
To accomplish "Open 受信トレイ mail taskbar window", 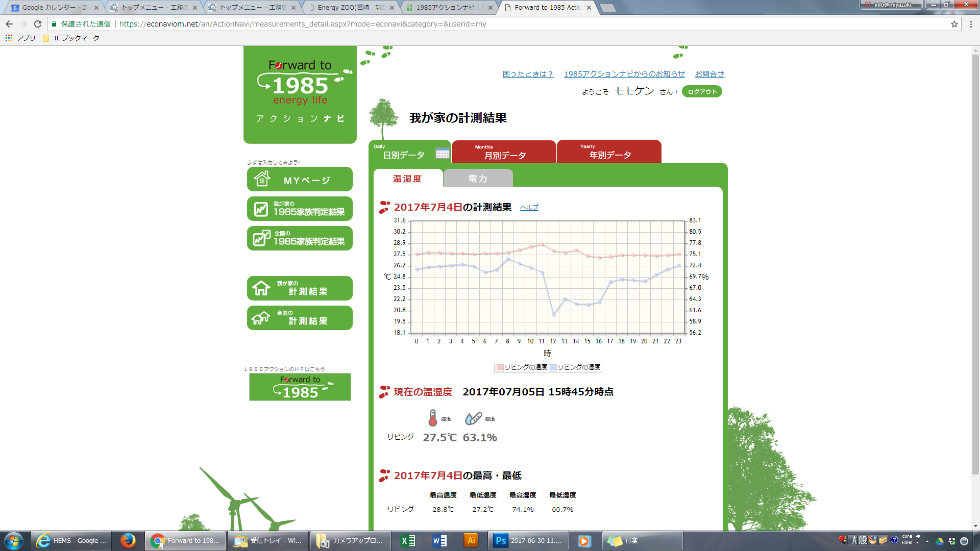I will (x=268, y=541).
